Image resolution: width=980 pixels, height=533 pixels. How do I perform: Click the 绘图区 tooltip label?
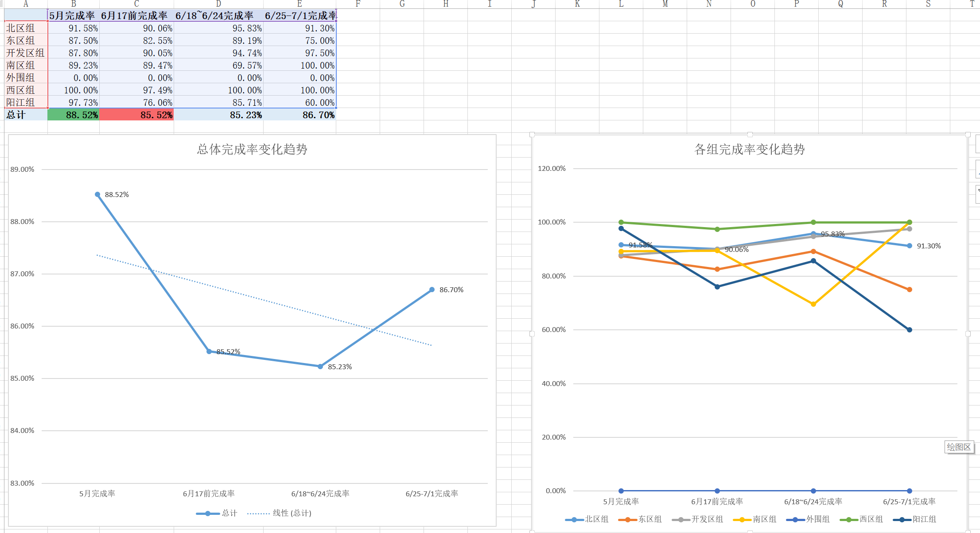(x=959, y=447)
